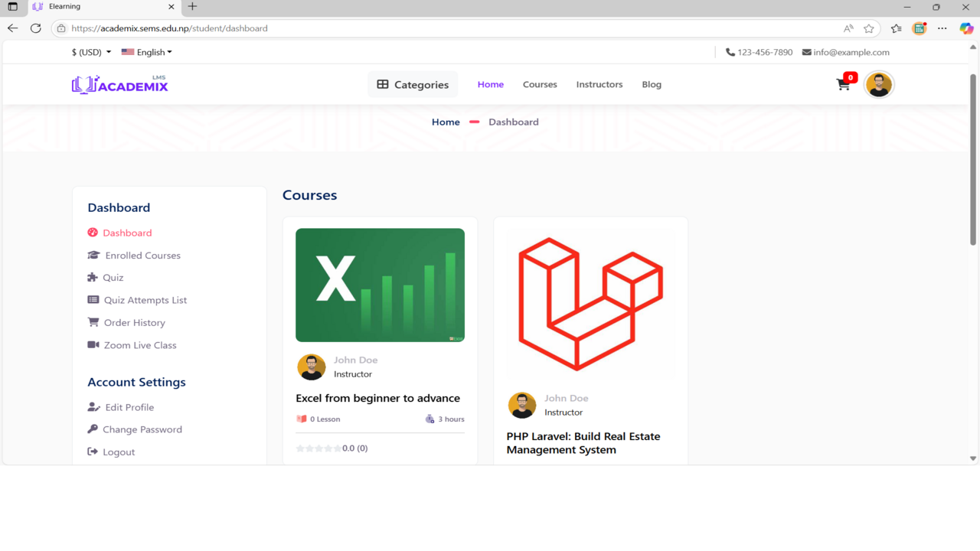Open Instructors navigation menu item
The image size is (980, 551).
(599, 85)
